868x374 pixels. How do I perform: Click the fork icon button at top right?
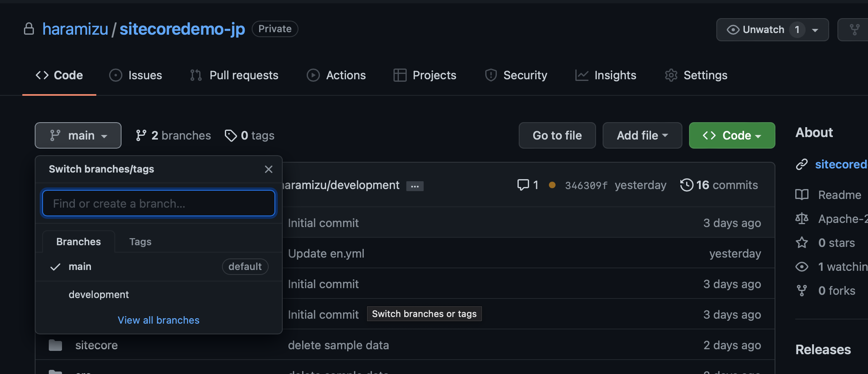coord(854,30)
